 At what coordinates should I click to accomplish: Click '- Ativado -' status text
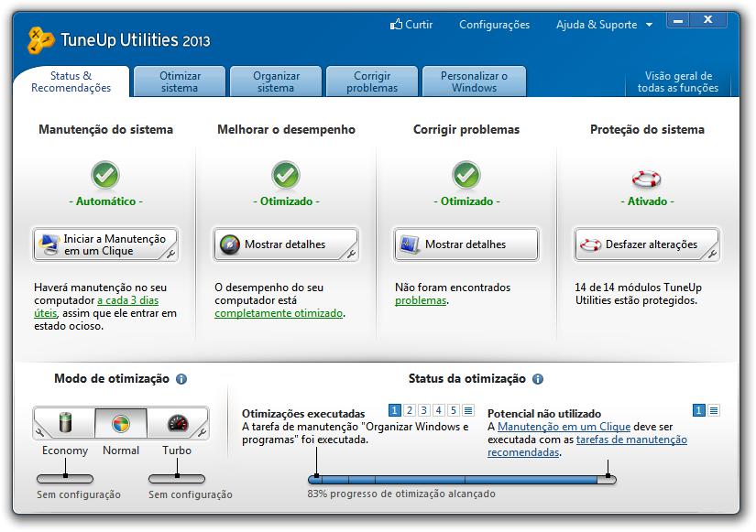point(647,201)
